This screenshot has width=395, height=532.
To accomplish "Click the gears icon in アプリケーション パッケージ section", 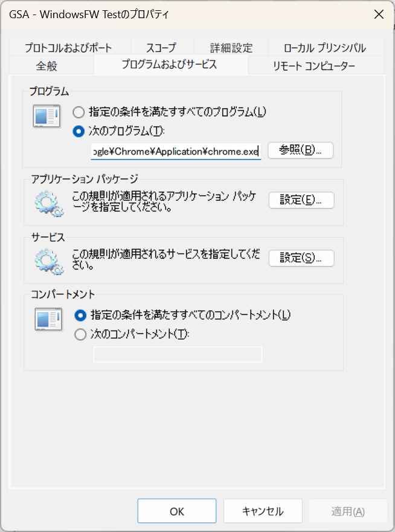I will [49, 204].
